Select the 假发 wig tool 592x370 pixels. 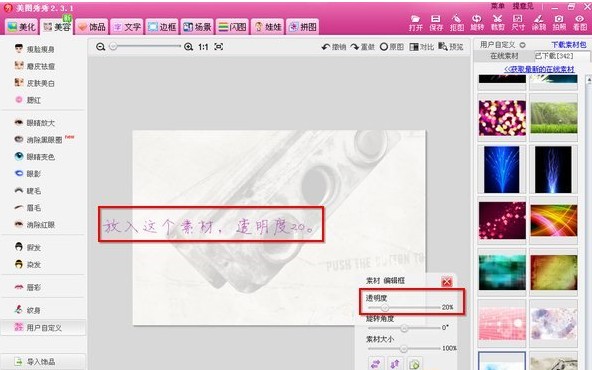pos(28,247)
